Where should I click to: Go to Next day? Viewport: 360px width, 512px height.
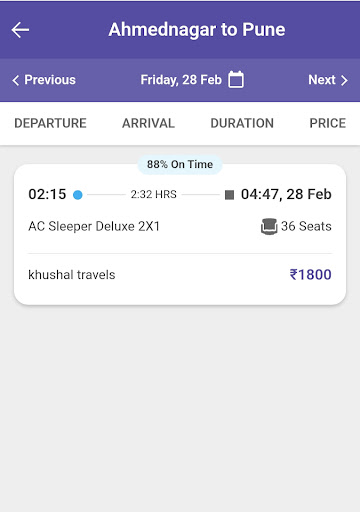pyautogui.click(x=328, y=80)
